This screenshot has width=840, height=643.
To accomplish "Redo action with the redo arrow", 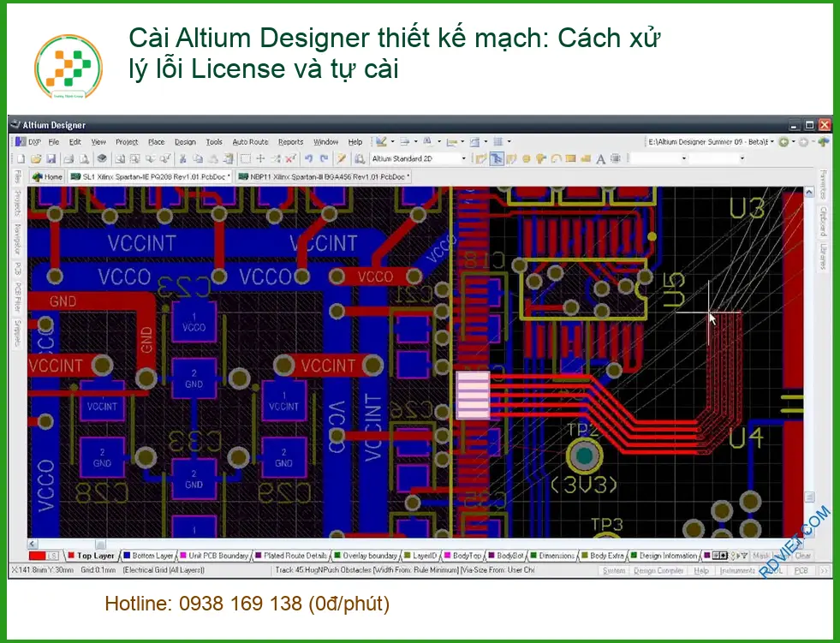I will (324, 158).
